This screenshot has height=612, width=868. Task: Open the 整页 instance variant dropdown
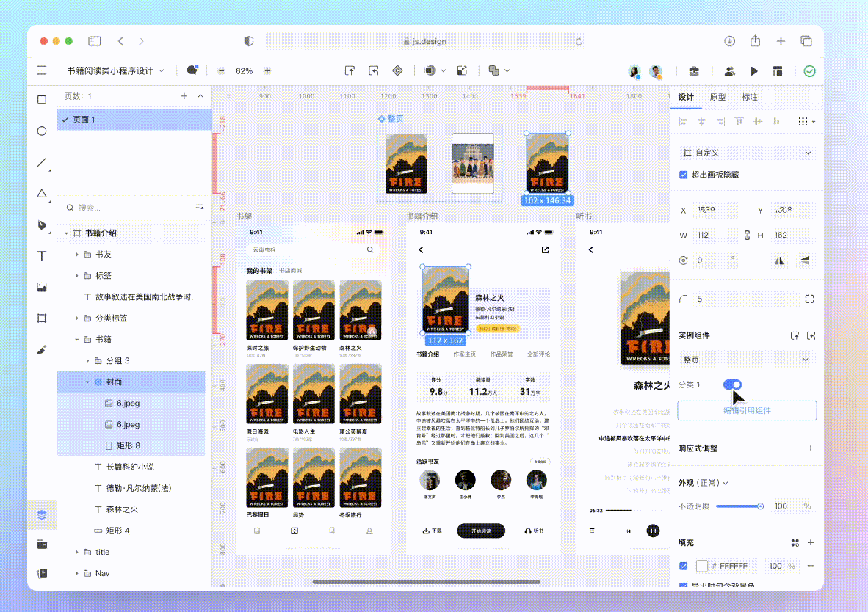click(x=747, y=360)
